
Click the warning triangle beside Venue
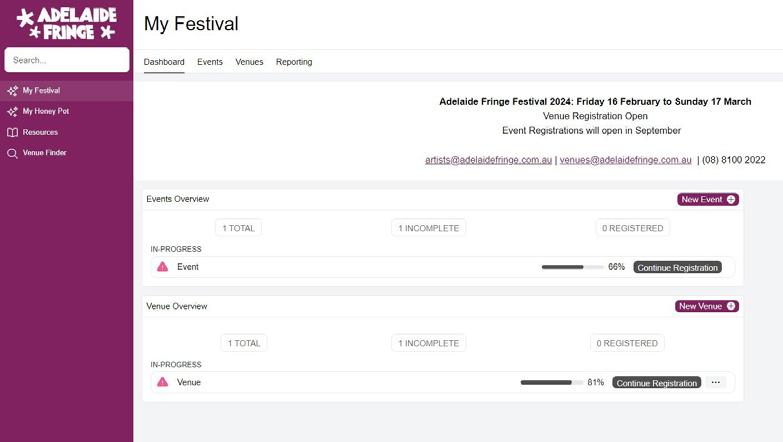click(x=162, y=382)
